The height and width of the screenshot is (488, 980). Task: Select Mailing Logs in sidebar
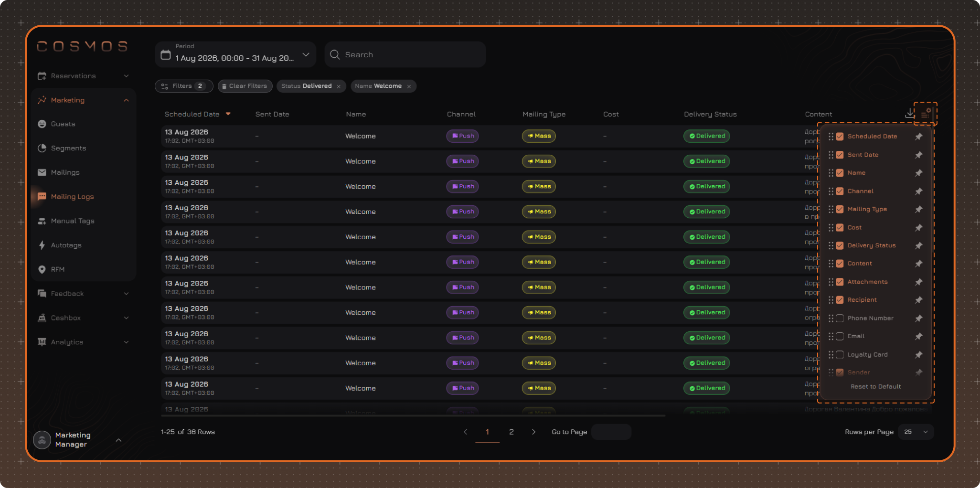(72, 197)
